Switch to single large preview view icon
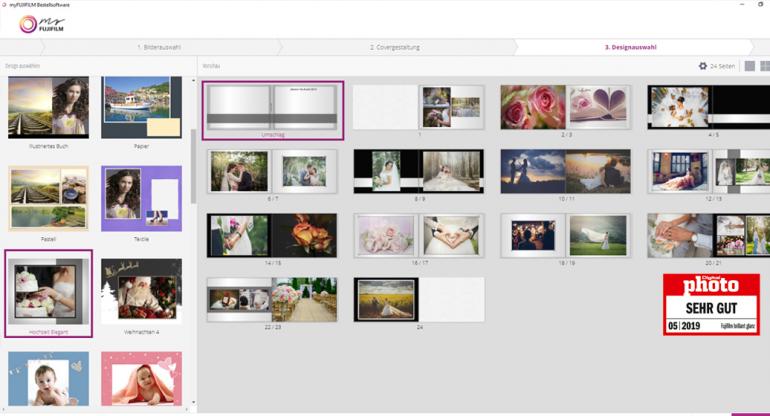The image size is (770, 416). click(x=749, y=66)
